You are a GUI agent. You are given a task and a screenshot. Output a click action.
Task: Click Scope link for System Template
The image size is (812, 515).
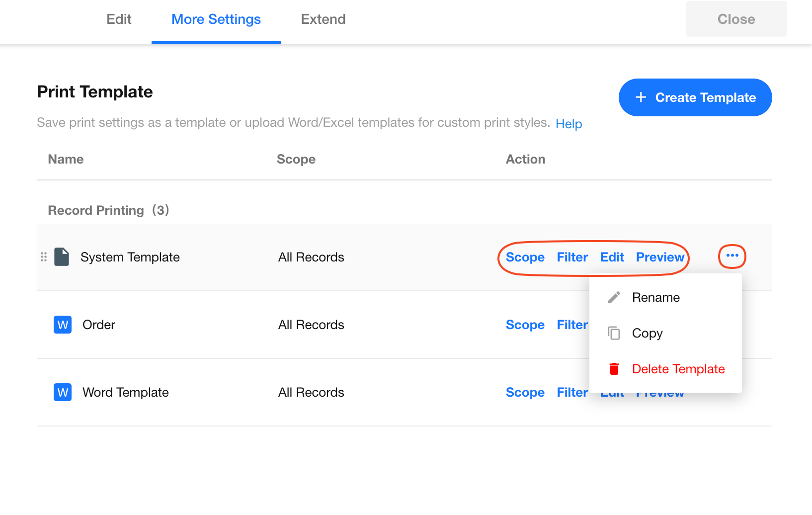click(525, 257)
